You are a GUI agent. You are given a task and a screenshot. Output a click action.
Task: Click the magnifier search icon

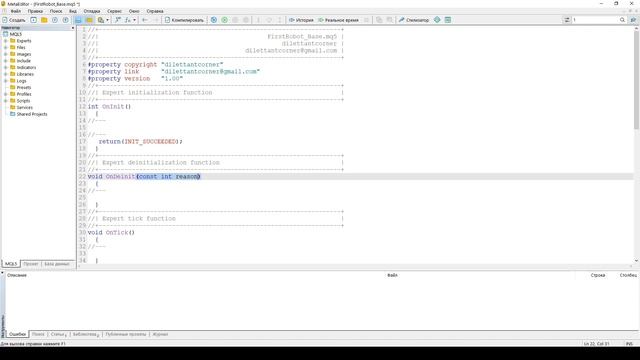(x=622, y=20)
